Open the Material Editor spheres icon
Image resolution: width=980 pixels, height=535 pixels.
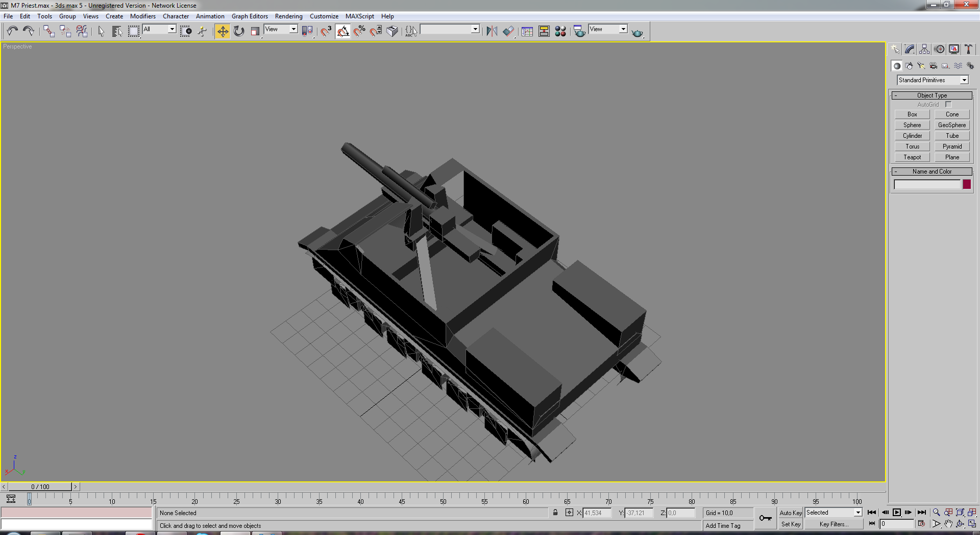[560, 31]
